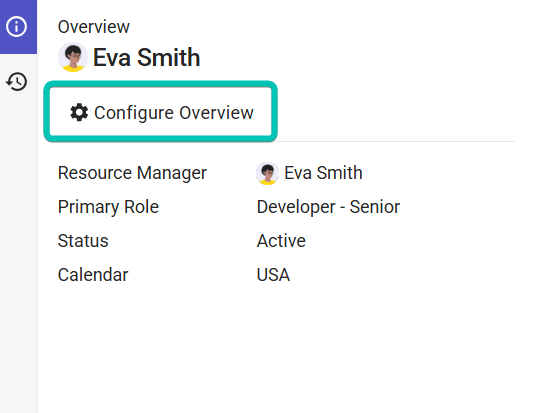535x413 pixels.
Task: Select the Status field label
Action: tap(83, 241)
